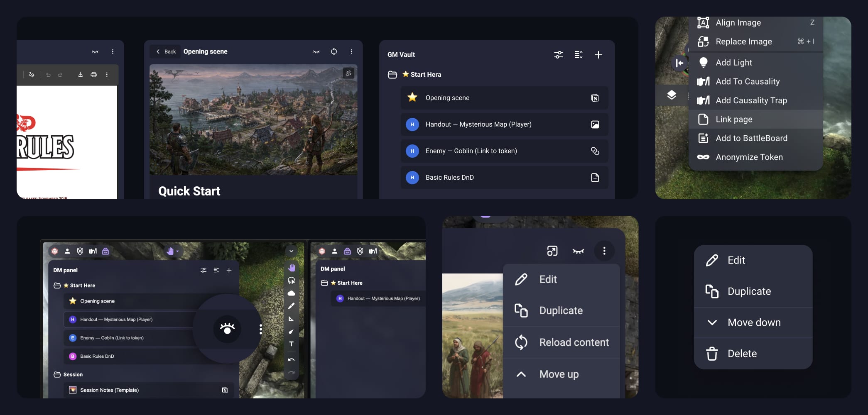Image resolution: width=868 pixels, height=415 pixels.
Task: Open the PDF toolbar's three-dot menu
Action: point(107,75)
